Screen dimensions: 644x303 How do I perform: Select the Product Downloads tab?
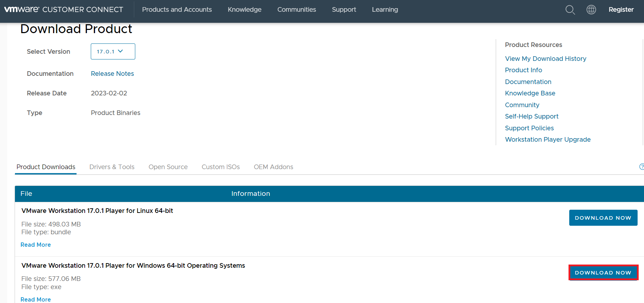click(46, 167)
